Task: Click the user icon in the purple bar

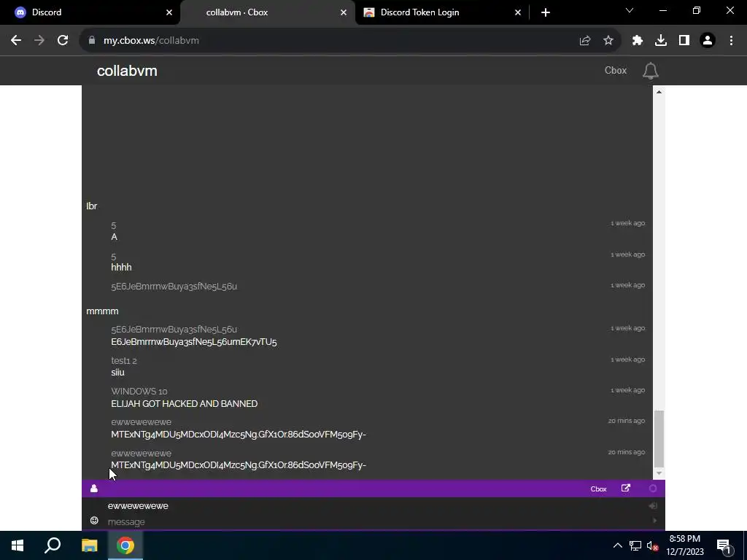Action: click(x=94, y=489)
